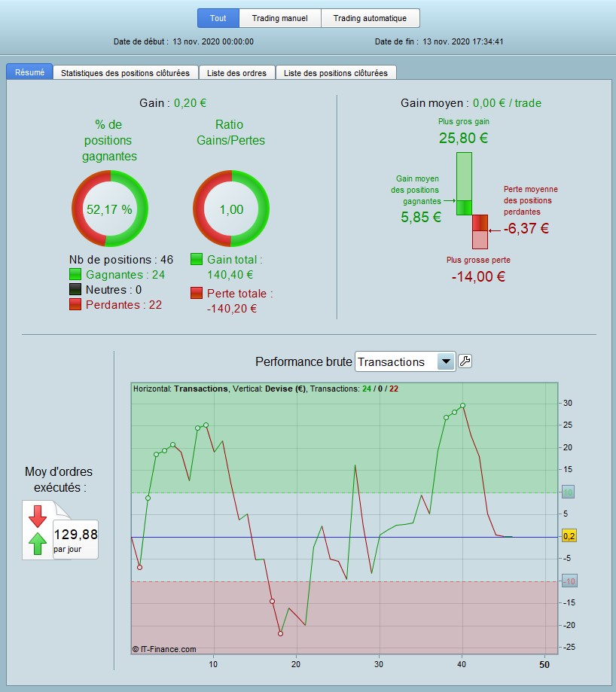Click the green 10 threshold marker on axis
616x692 pixels.
point(568,492)
